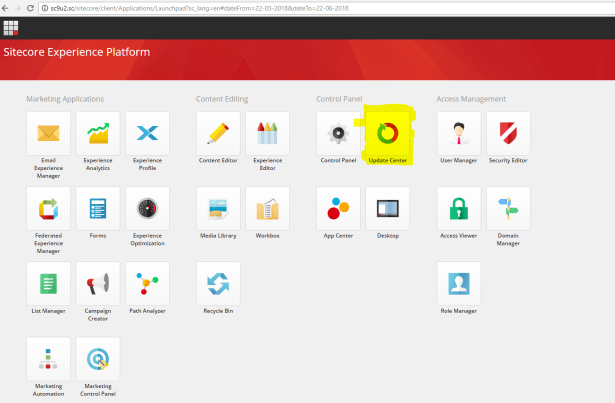Viewport: 615px width, 403px height.
Task: Open App Center
Action: 338,208
